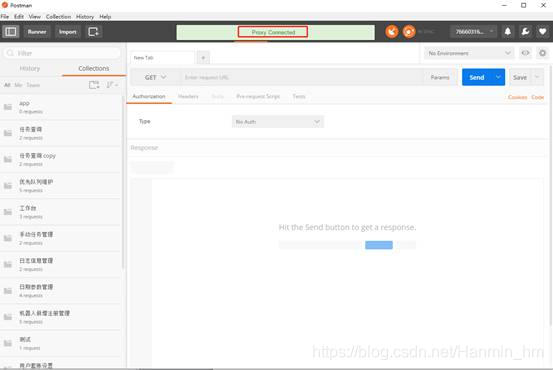Screen dimensions: 553x370
Task: Open the Cookies link
Action: pos(517,97)
